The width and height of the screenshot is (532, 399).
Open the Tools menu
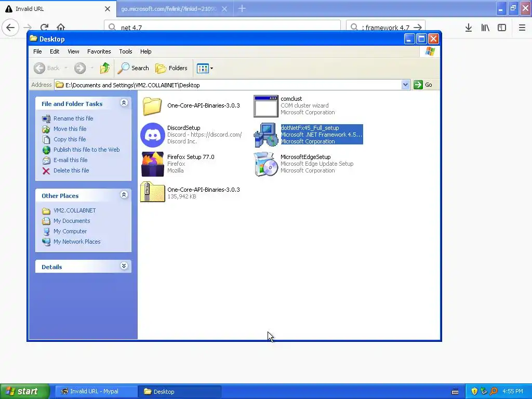(x=126, y=51)
